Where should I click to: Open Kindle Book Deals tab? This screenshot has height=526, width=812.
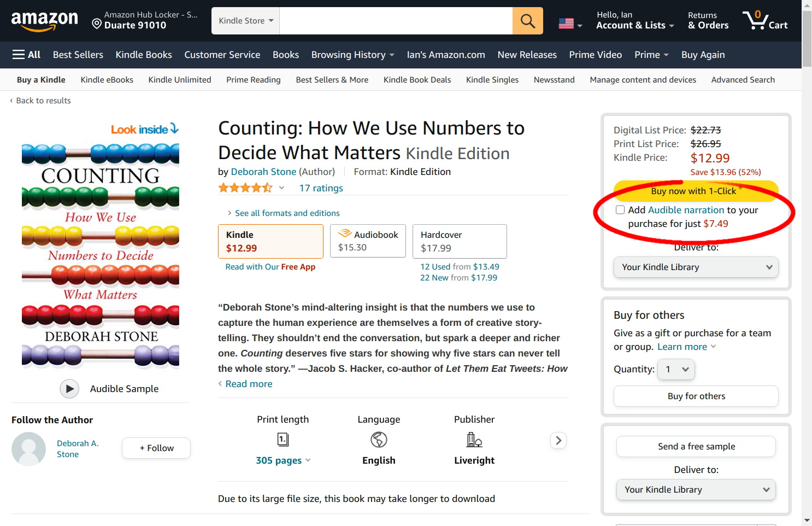coord(417,80)
